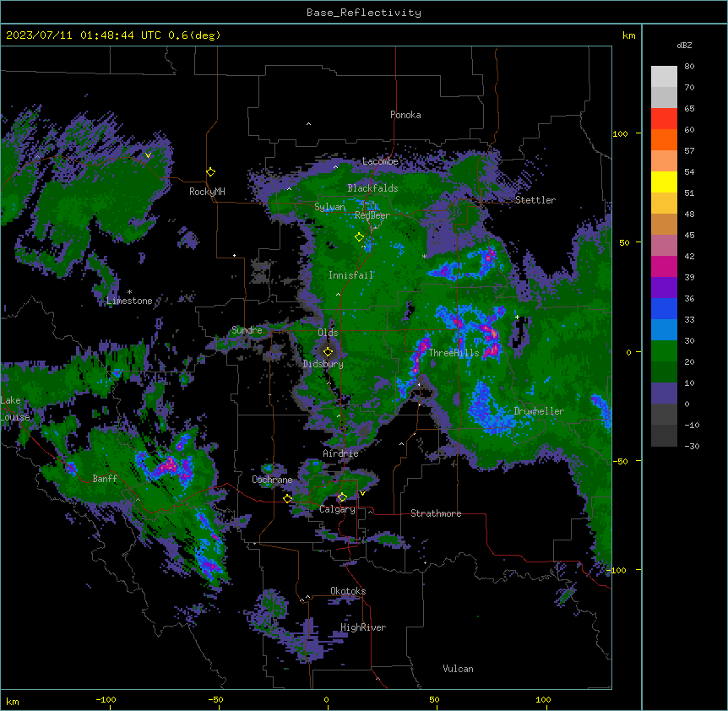Select the yellow diamond marker between Olds and Didsbury
Screen dimensions: 728x711
[x=328, y=352]
